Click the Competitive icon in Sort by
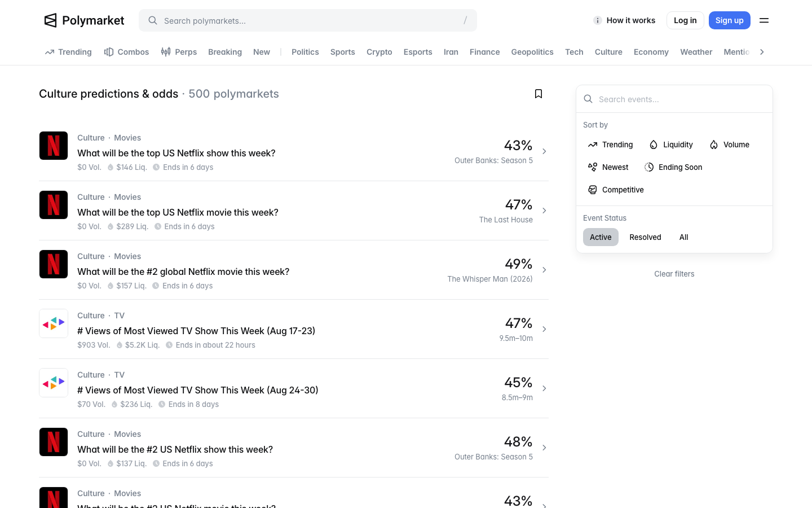812x508 pixels. 593,190
